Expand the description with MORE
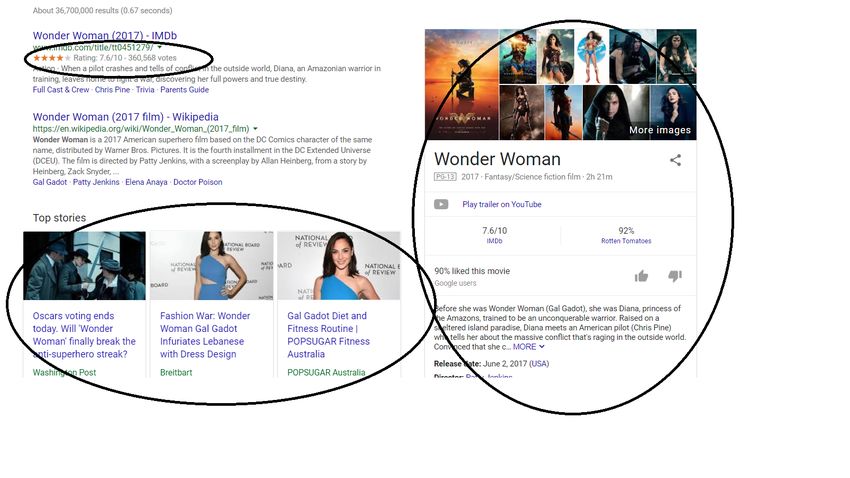Screen dimensions: 850x478 click(529, 347)
